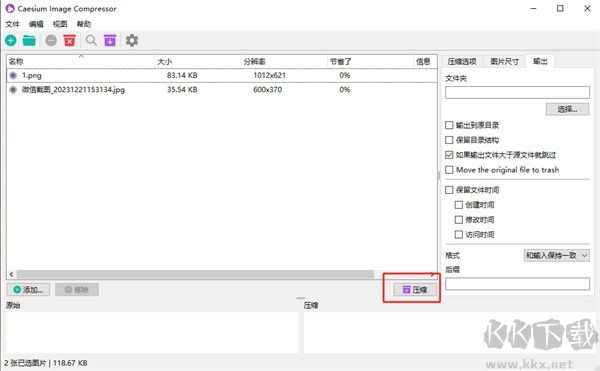Tick the 创建时间 checkbox
Screen dimensions: 600x371
tap(458, 205)
